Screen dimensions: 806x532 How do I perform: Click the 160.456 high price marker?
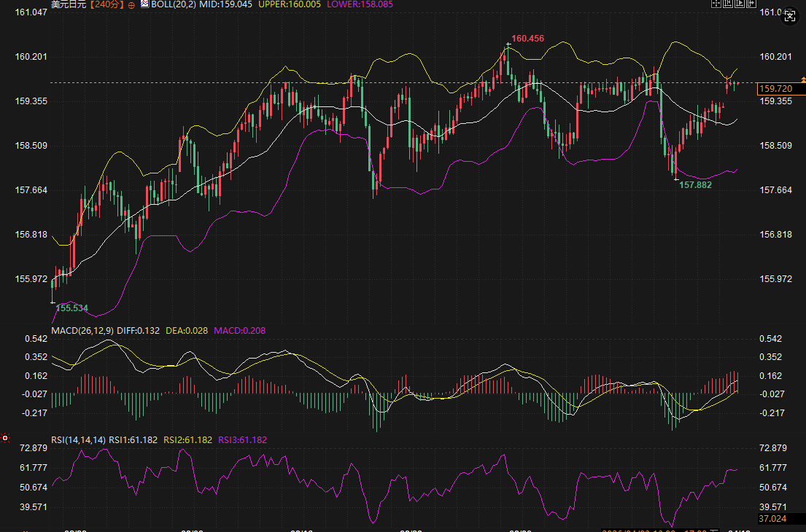pyautogui.click(x=527, y=38)
